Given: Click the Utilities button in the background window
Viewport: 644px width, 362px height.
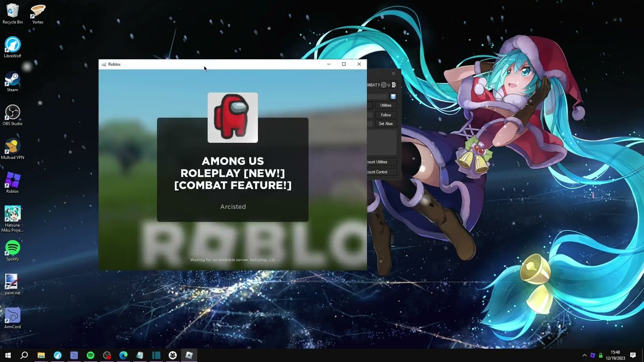Looking at the screenshot, I should coord(386,105).
